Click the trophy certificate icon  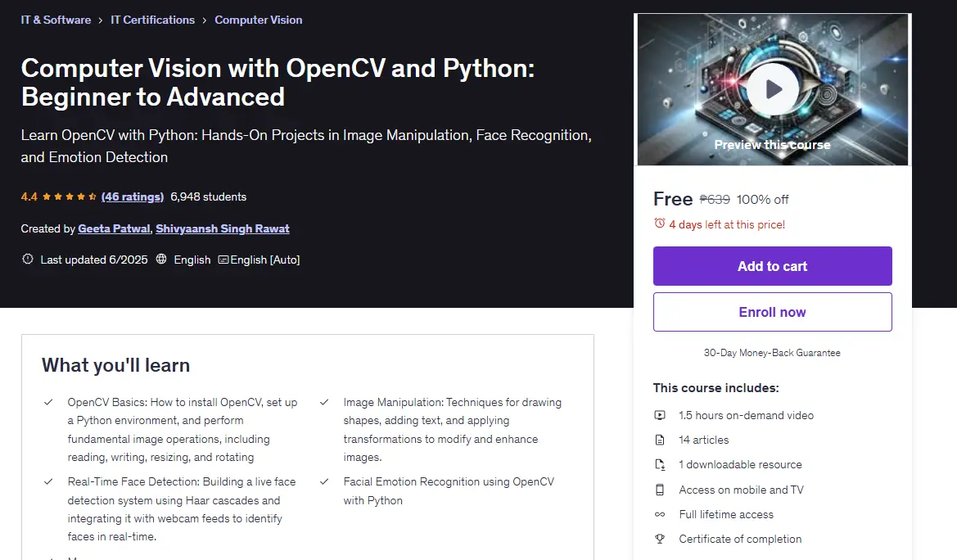(x=660, y=540)
